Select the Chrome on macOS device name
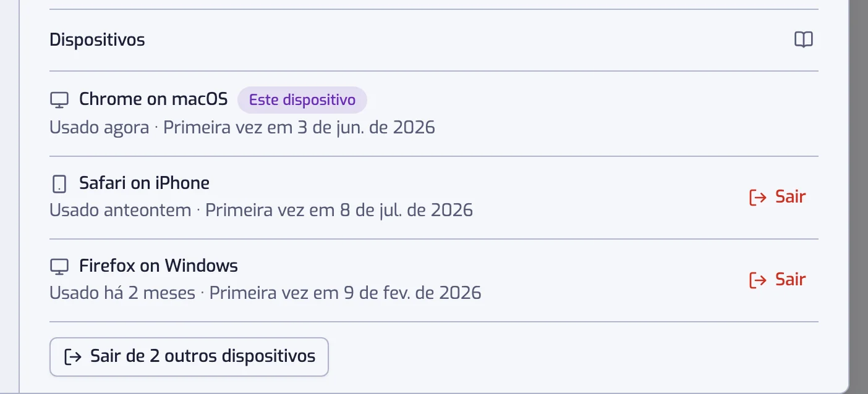 [153, 99]
